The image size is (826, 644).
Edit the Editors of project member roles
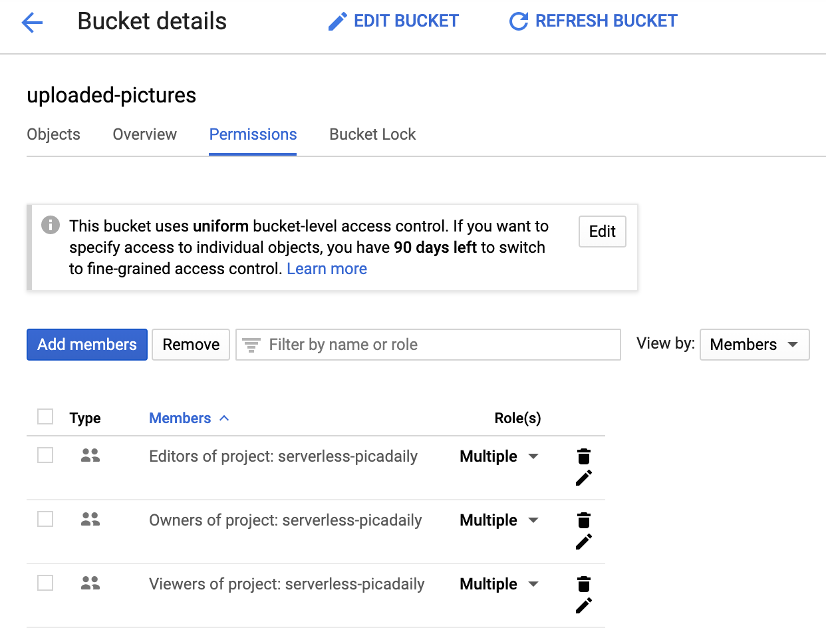click(x=584, y=478)
